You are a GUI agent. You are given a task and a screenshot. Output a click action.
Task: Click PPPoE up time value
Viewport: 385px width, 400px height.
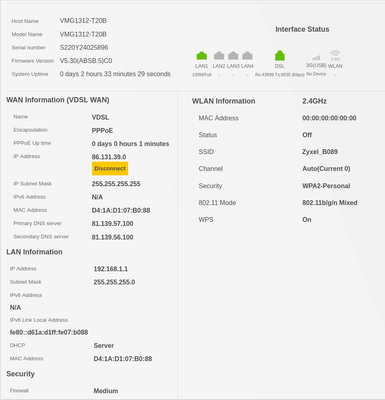pos(130,144)
